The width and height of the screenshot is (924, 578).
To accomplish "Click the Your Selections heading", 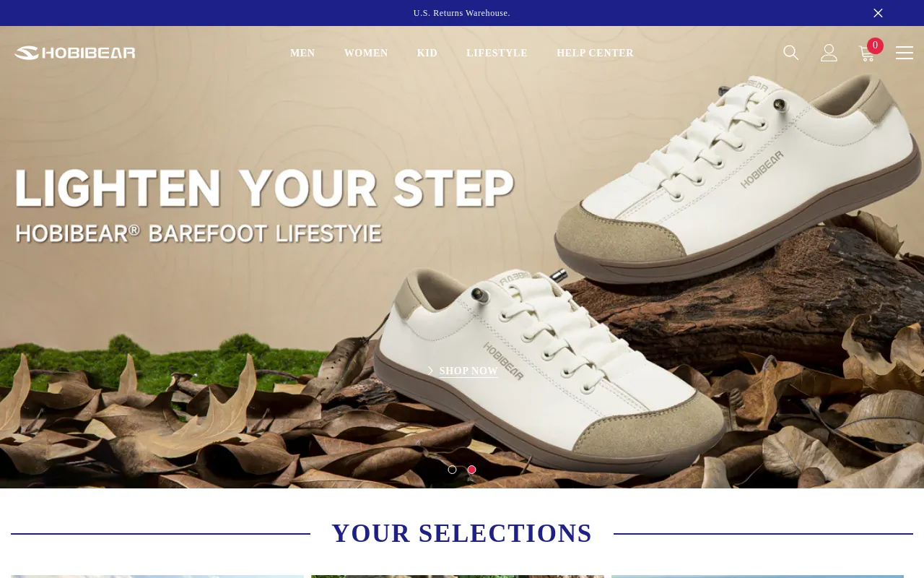I will (462, 533).
